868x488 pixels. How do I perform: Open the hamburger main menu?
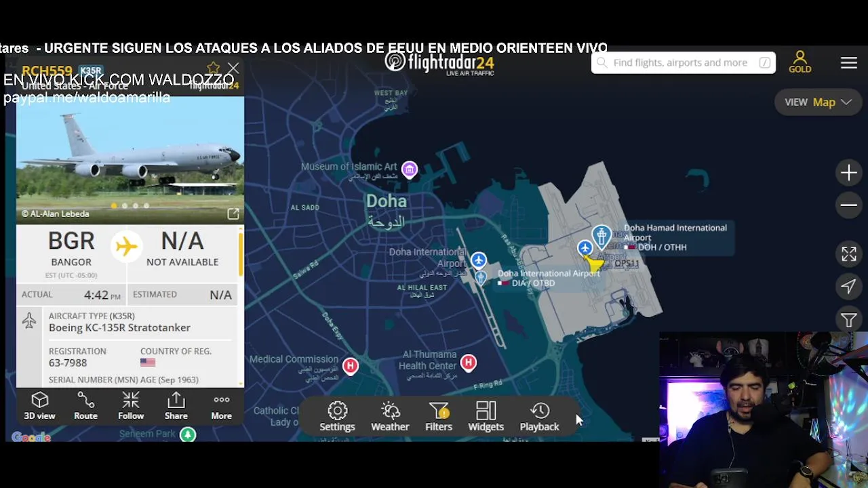pos(849,63)
